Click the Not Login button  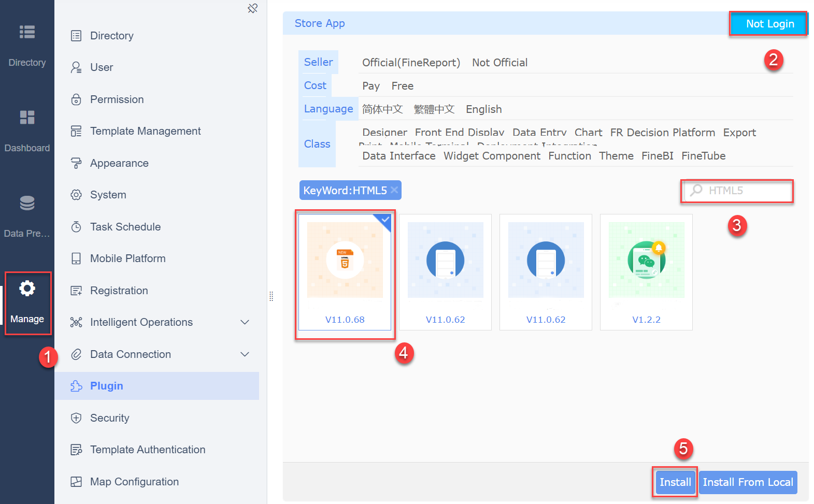point(769,24)
